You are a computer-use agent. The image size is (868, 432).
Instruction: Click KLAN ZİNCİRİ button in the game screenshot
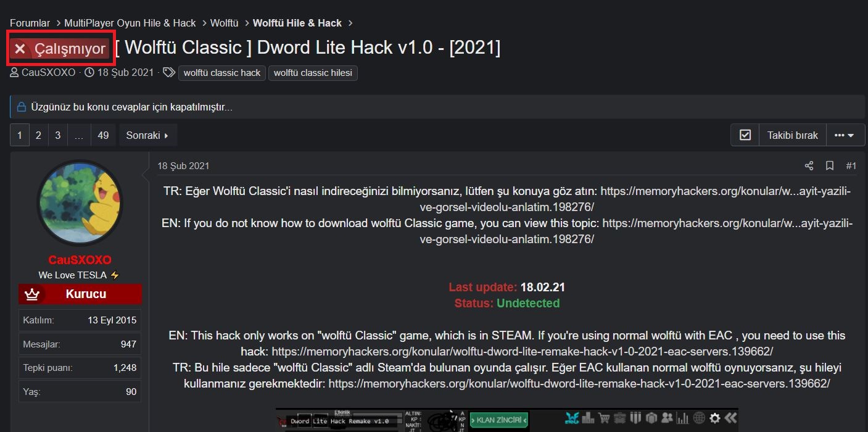[x=498, y=420]
